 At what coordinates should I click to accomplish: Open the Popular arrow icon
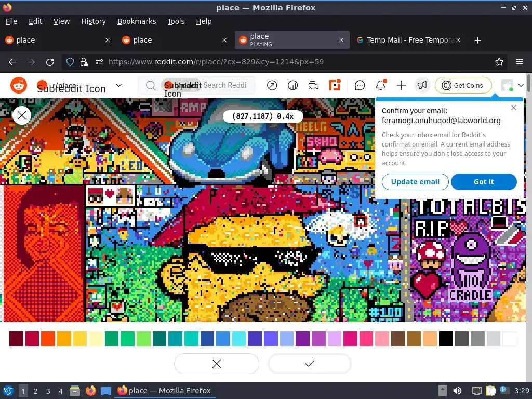tap(272, 86)
